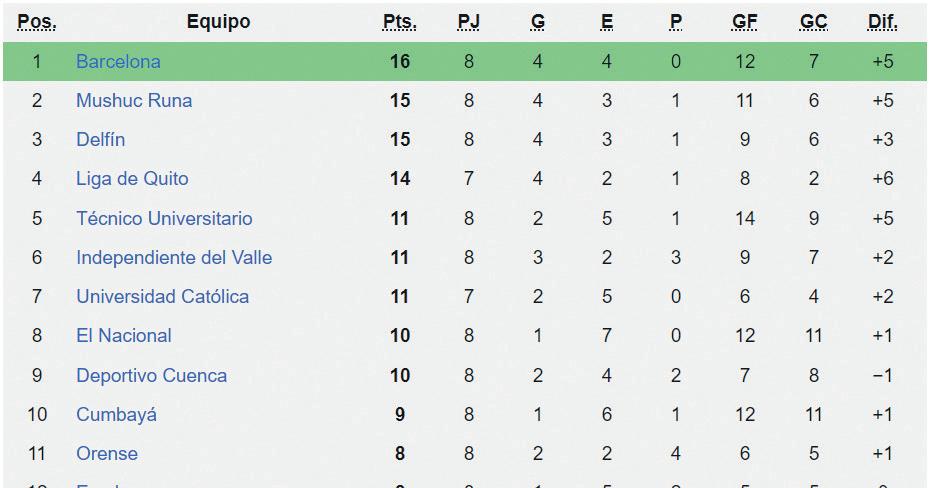This screenshot has width=938, height=488.
Task: Click the GF column header abbreviation
Action: [745, 22]
